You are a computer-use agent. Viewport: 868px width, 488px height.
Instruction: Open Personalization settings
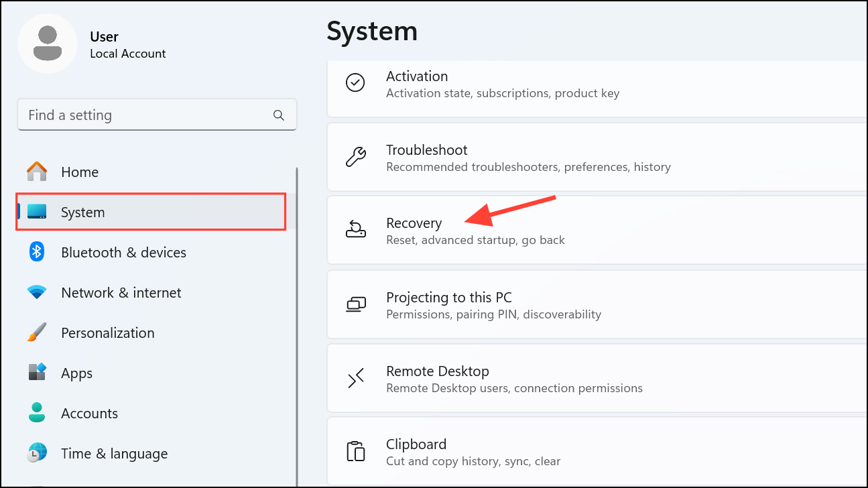click(x=107, y=333)
